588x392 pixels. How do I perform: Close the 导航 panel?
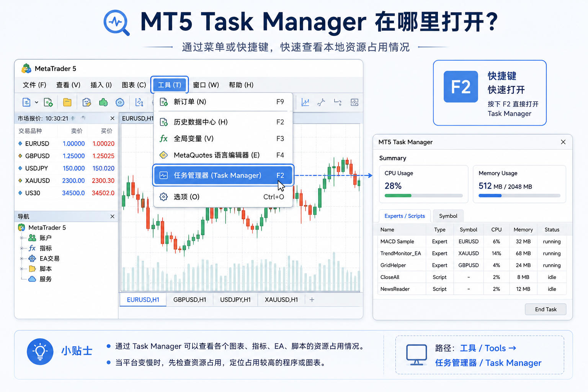click(112, 216)
